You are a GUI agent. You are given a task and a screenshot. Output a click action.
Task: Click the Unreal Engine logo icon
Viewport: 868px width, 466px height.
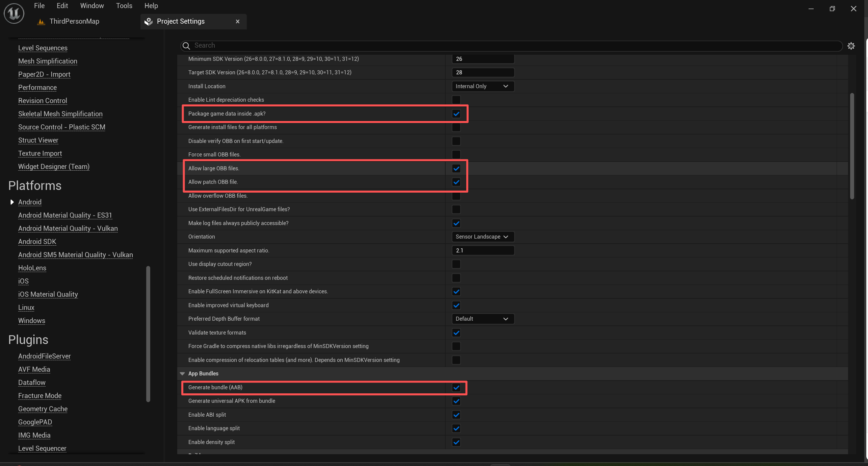click(14, 14)
